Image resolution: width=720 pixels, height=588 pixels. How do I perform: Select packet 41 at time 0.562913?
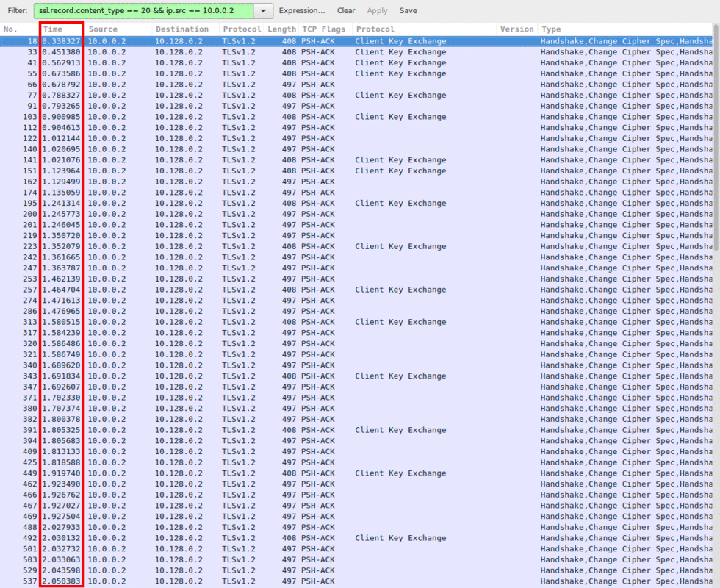(356, 63)
